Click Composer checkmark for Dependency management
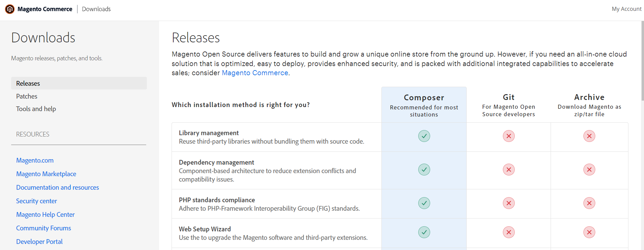 [x=424, y=170]
